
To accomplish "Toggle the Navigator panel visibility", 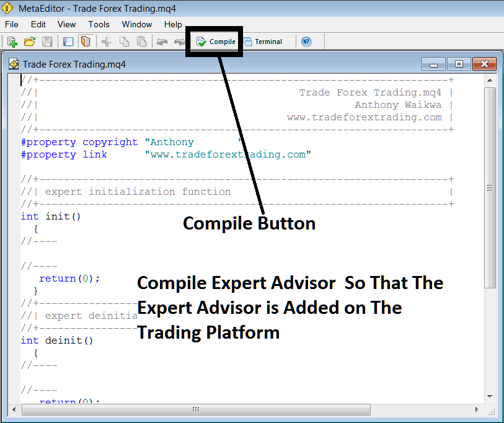I will 69,41.
